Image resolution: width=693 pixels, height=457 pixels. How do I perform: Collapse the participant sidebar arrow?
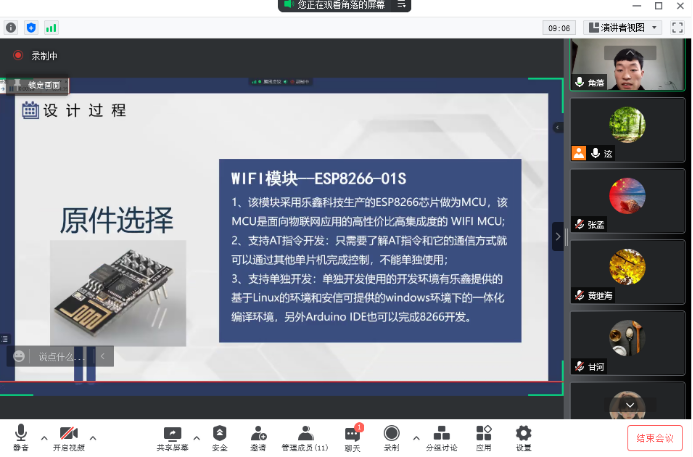point(558,236)
